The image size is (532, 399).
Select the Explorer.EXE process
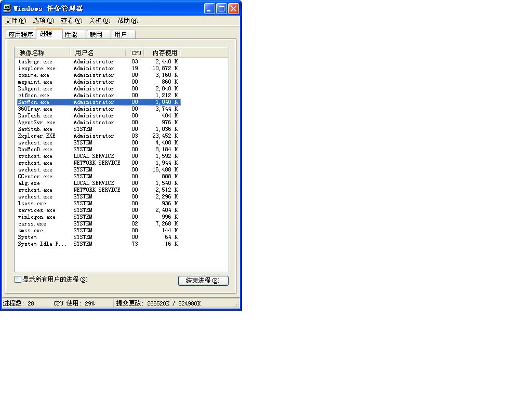click(x=98, y=136)
